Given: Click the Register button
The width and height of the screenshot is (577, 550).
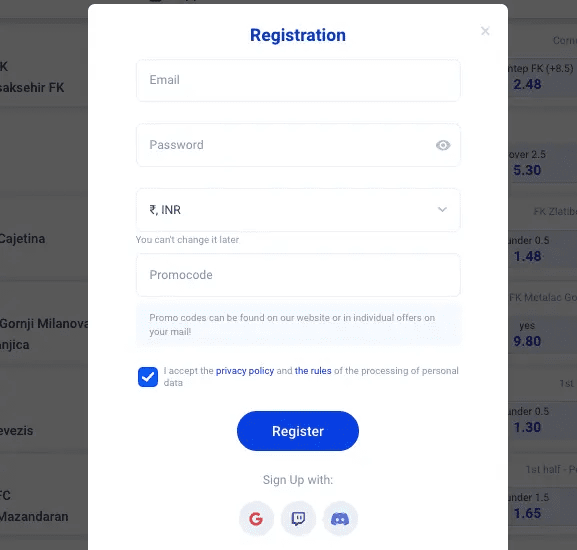Looking at the screenshot, I should (x=298, y=431).
